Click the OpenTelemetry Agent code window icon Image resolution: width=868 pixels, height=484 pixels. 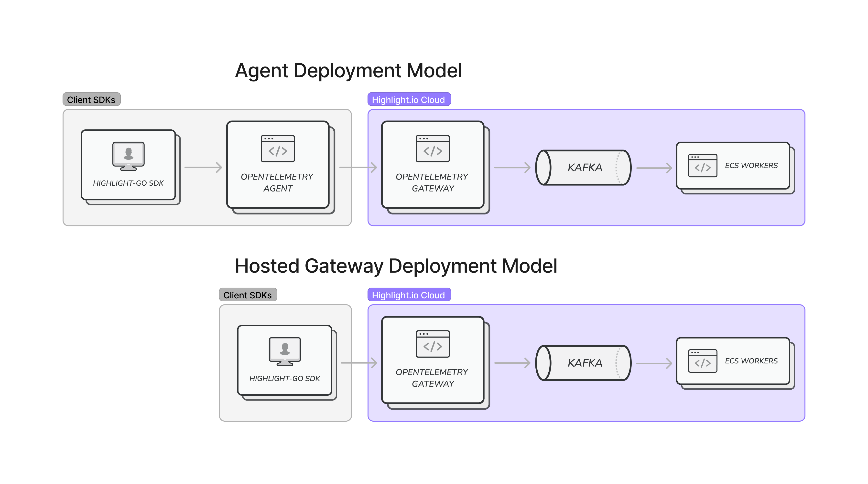coord(278,148)
